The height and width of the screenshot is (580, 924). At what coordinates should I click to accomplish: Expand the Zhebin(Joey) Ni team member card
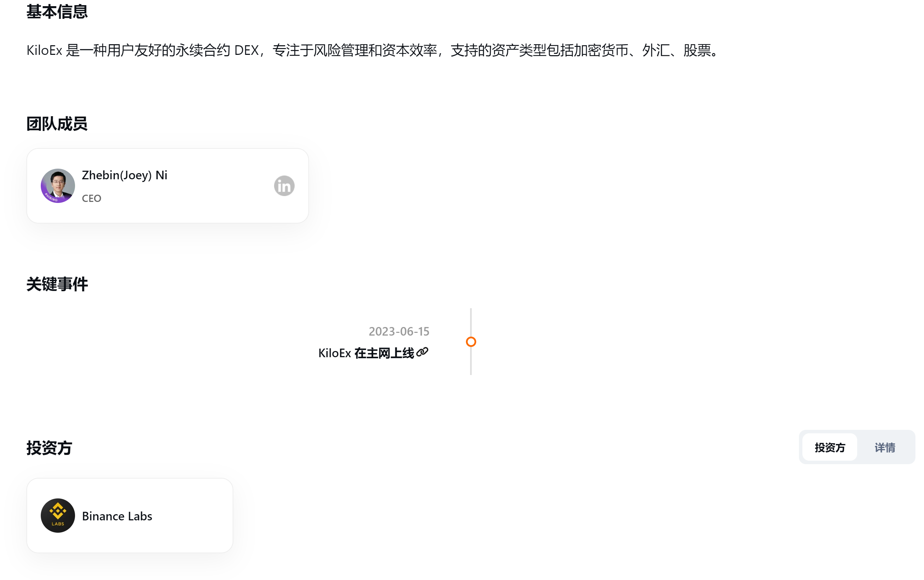(x=168, y=185)
